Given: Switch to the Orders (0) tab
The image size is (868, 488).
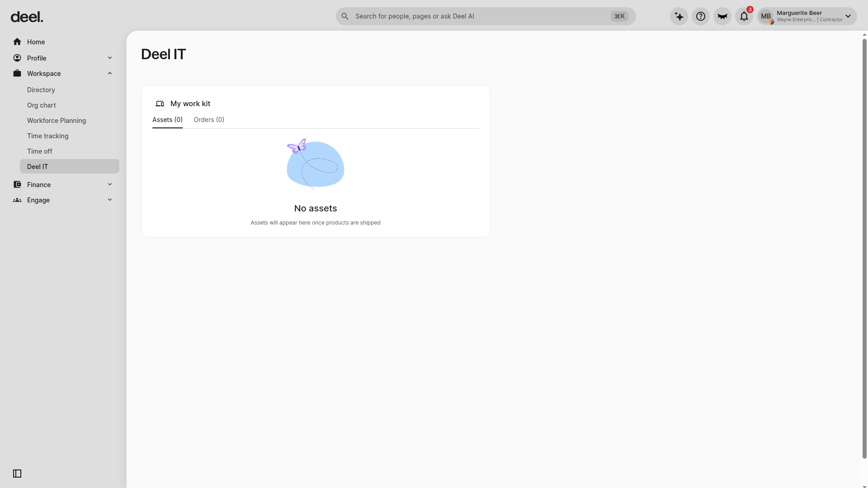Looking at the screenshot, I should click(x=209, y=120).
